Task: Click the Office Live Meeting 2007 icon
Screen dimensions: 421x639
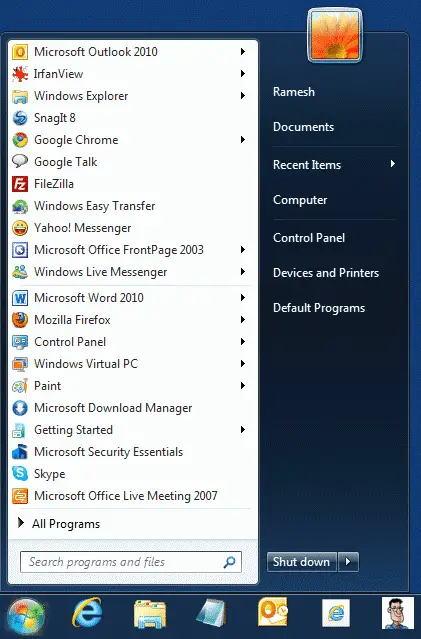Action: (x=20, y=496)
